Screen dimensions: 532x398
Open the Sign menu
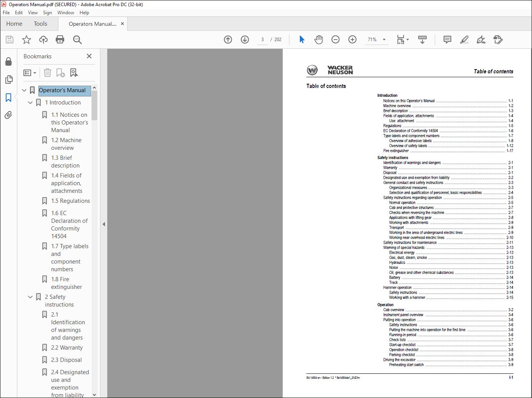[x=47, y=13]
